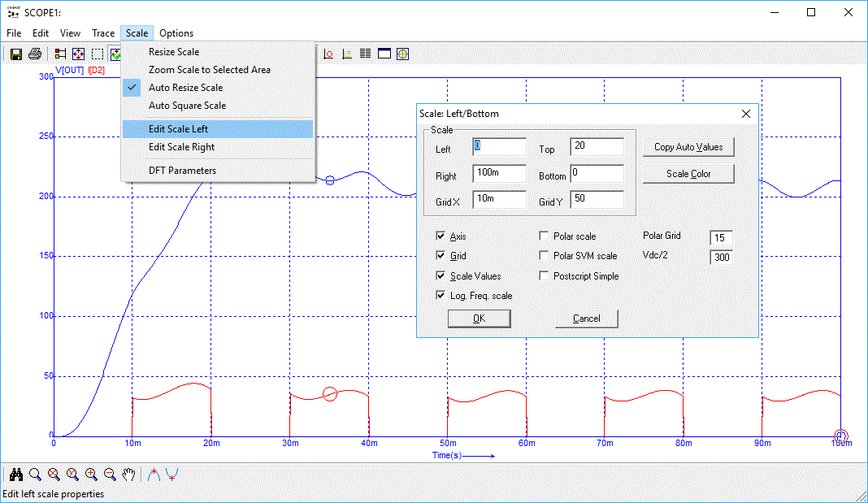Click the zoom out magnifier minus icon
The image size is (868, 503).
click(111, 475)
